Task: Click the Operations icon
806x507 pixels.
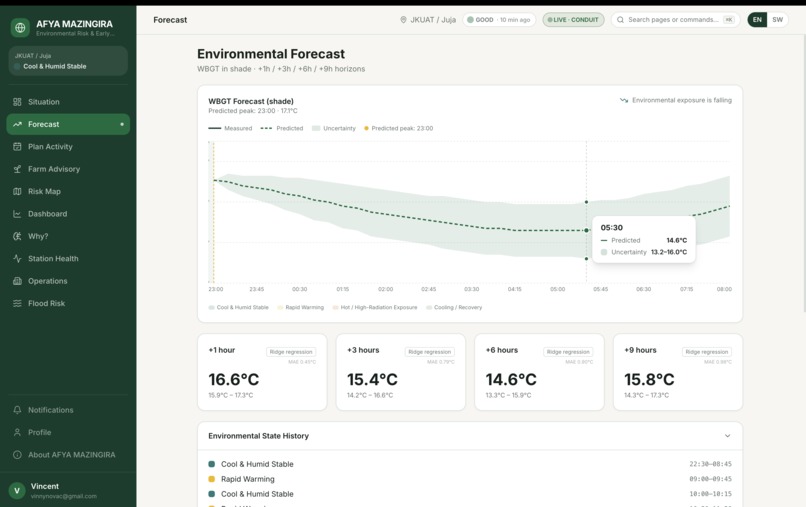Action: [17, 281]
